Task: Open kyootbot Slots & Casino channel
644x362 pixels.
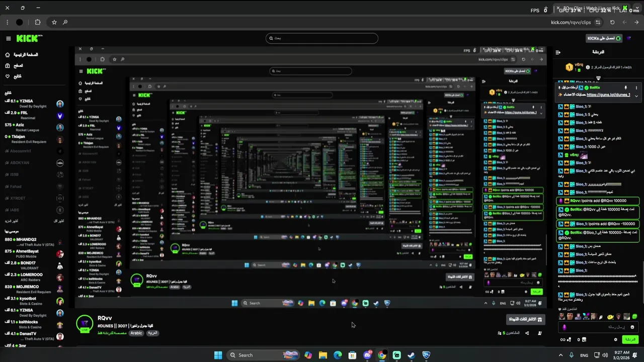Action: [x=33, y=301]
